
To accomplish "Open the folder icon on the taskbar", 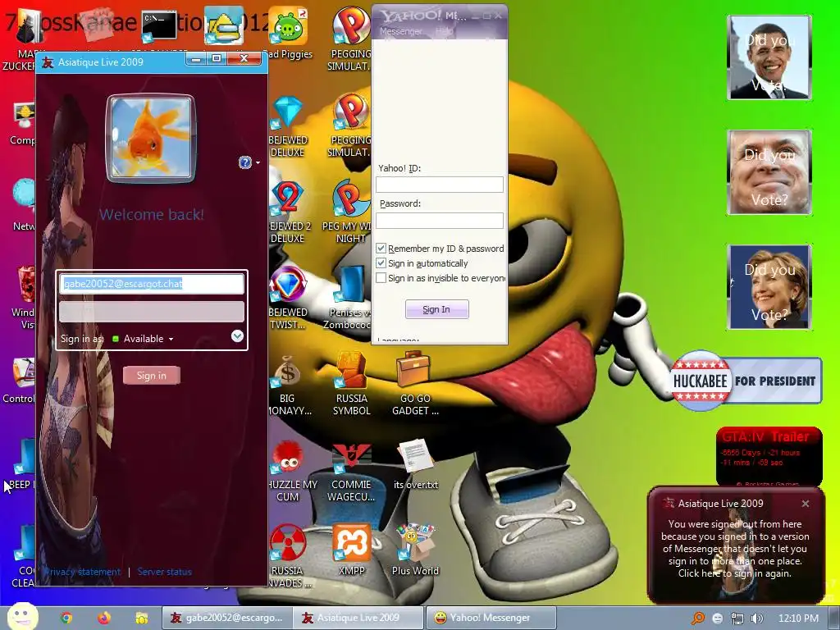I will [141, 618].
